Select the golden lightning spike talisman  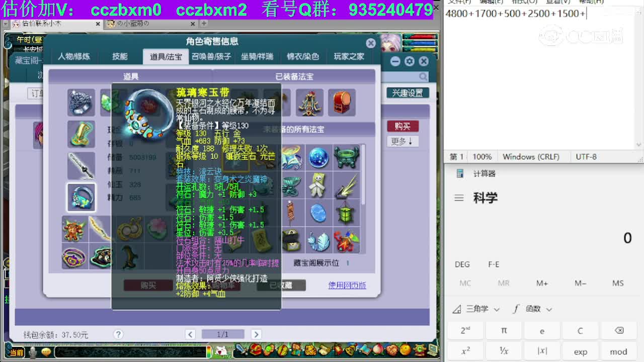pyautogui.click(x=346, y=185)
